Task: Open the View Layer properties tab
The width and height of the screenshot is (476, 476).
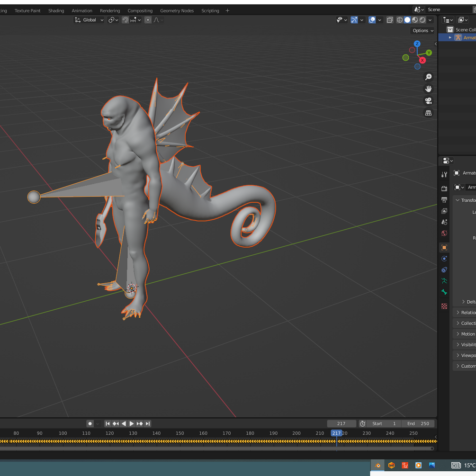Action: coord(444,211)
